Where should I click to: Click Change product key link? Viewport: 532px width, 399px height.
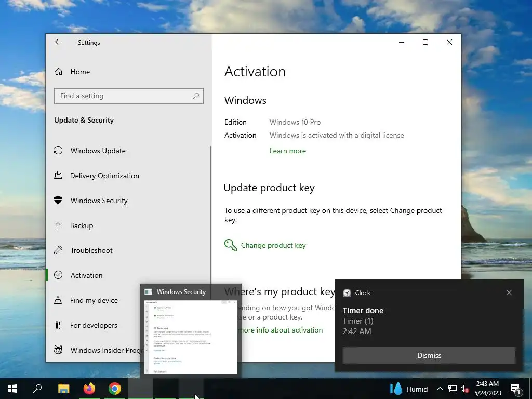[x=273, y=245]
